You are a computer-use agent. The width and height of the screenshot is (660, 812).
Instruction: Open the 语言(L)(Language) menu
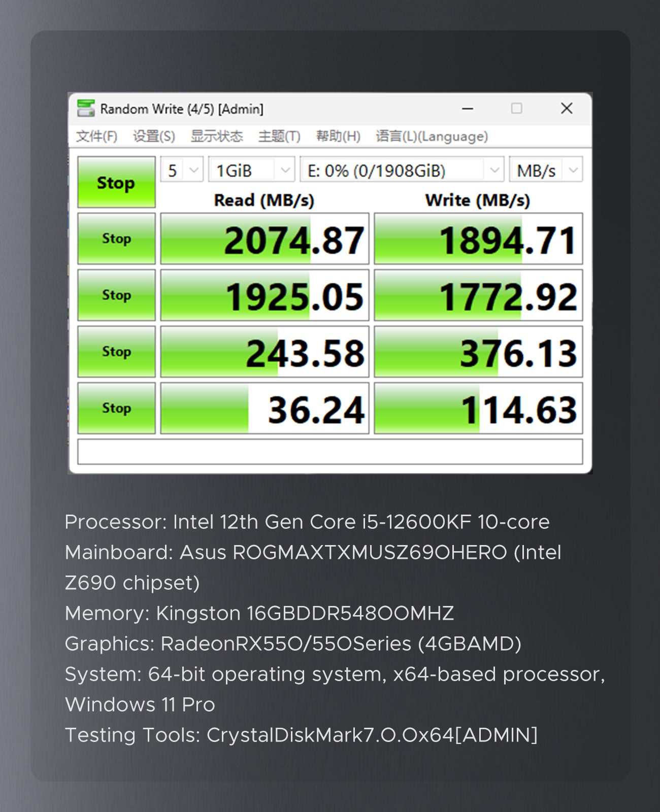tap(432, 136)
